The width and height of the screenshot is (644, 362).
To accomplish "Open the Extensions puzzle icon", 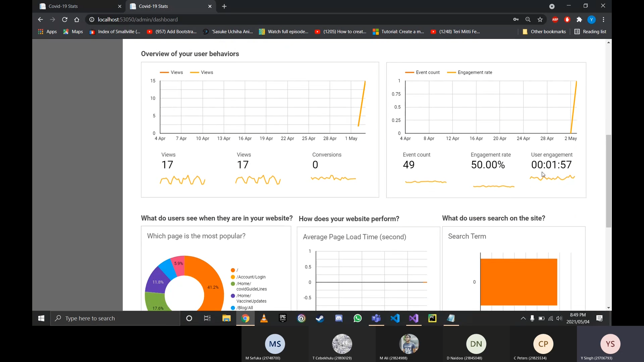I will [x=579, y=20].
